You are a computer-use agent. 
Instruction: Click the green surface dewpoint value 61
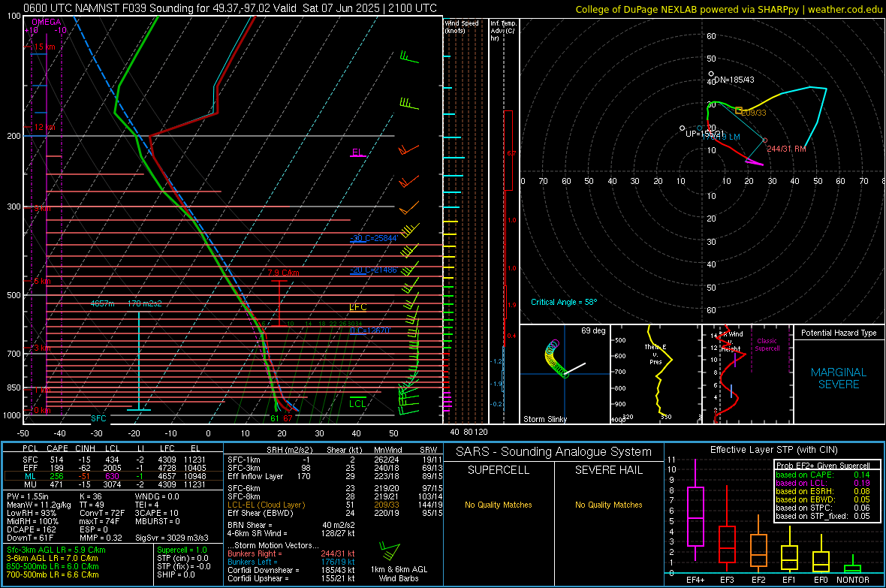(x=275, y=418)
